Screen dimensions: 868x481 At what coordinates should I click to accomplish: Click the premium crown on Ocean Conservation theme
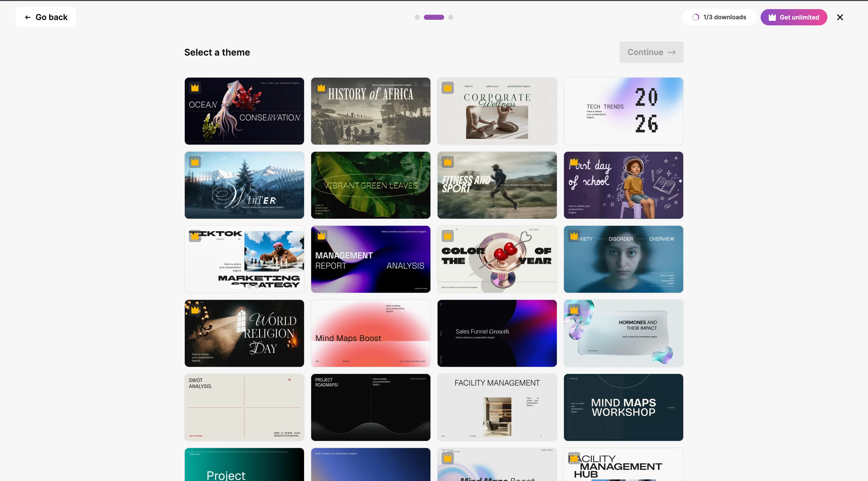click(x=195, y=88)
